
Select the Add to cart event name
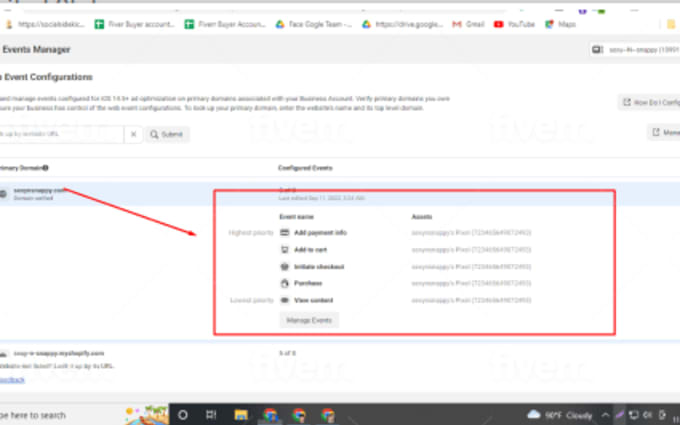click(x=311, y=250)
